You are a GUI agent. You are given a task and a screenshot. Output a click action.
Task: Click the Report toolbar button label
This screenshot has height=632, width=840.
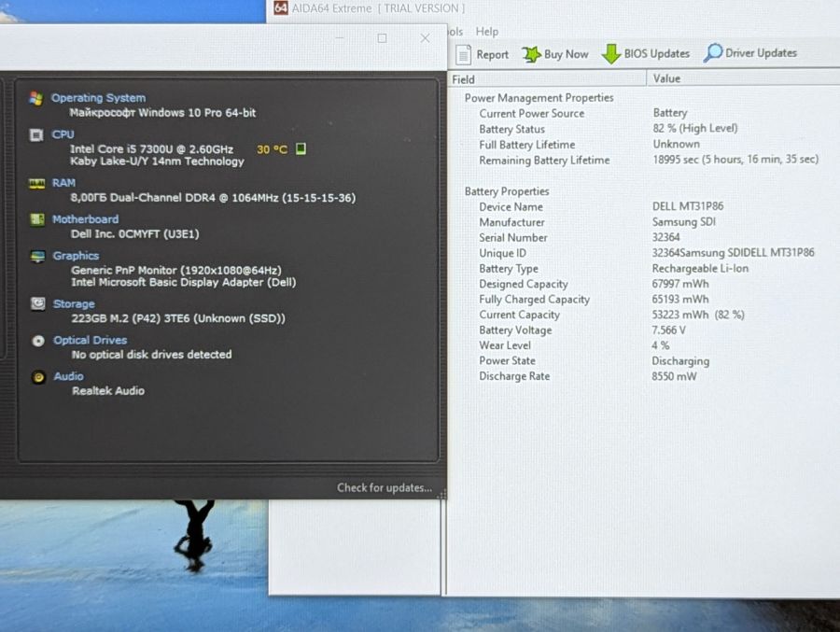pyautogui.click(x=492, y=55)
